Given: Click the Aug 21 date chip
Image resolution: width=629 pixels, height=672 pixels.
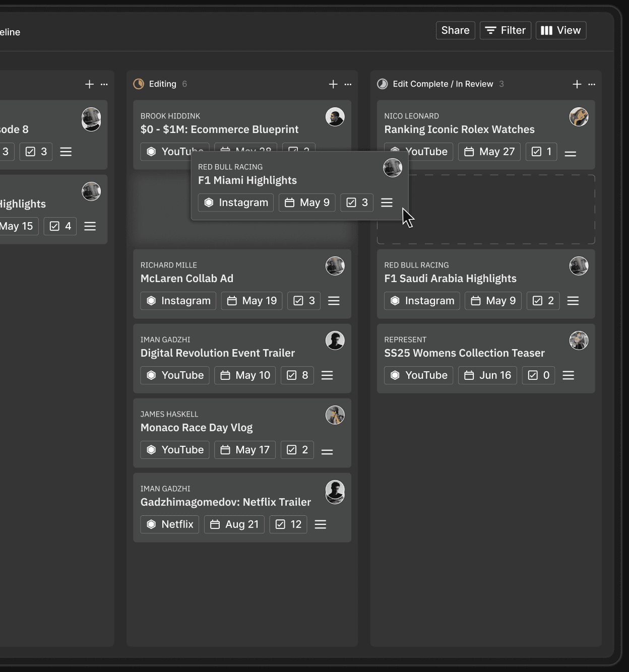Looking at the screenshot, I should click(234, 524).
